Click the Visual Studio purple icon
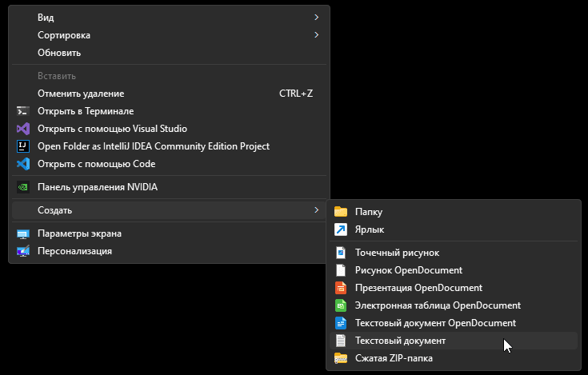Image resolution: width=588 pixels, height=375 pixels. (x=23, y=129)
